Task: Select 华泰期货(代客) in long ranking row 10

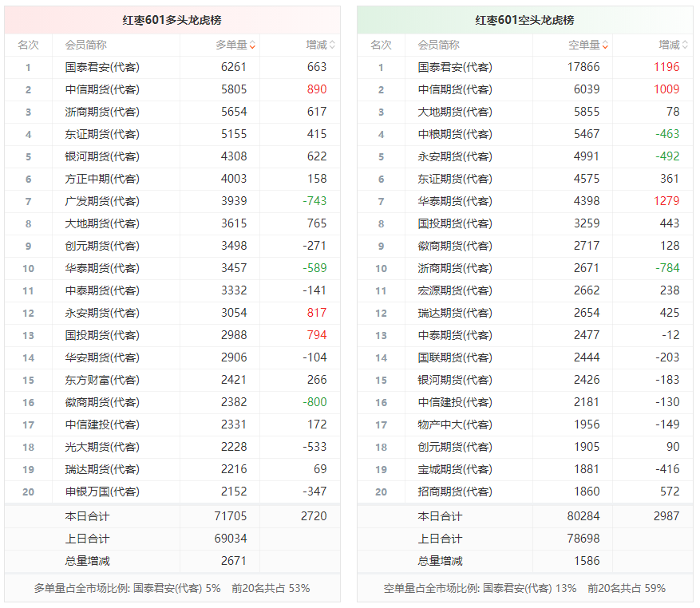Action: 102,268
